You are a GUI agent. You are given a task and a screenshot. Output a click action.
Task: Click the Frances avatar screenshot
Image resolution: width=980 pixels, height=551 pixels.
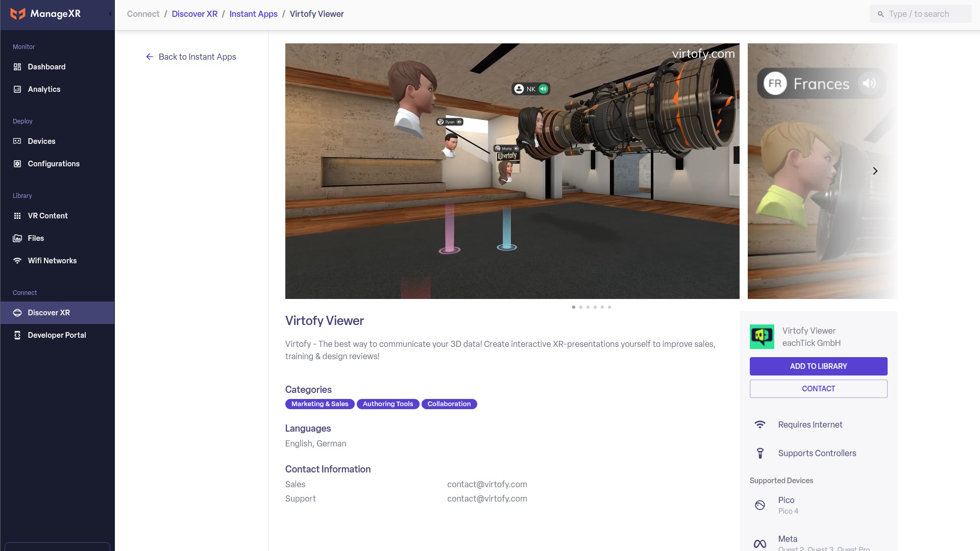822,171
